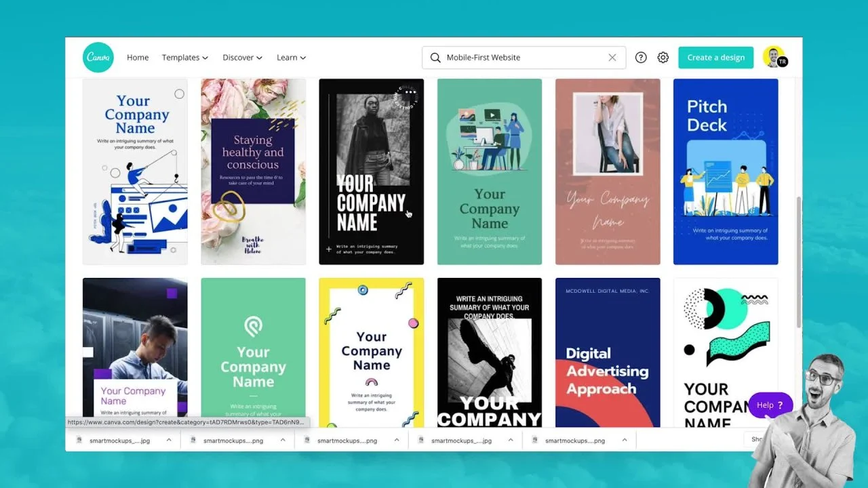The image size is (868, 488).
Task: Open chevron menu for second download item
Action: (283, 440)
